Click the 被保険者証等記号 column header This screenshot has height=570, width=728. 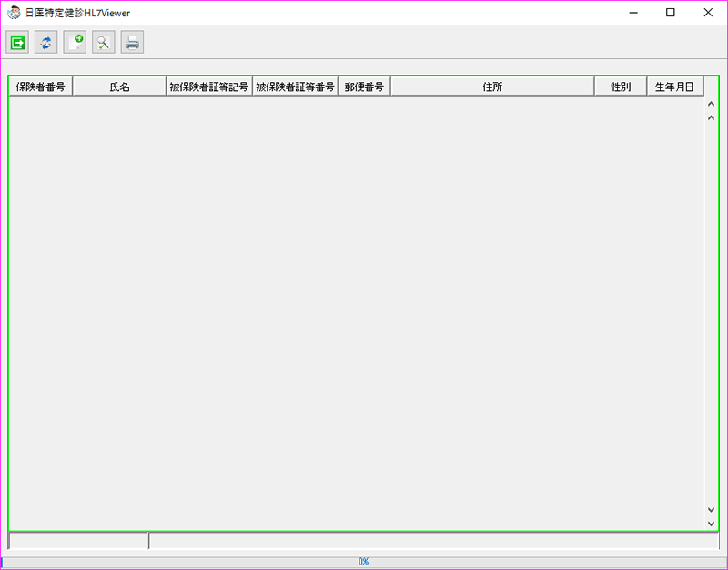(209, 86)
